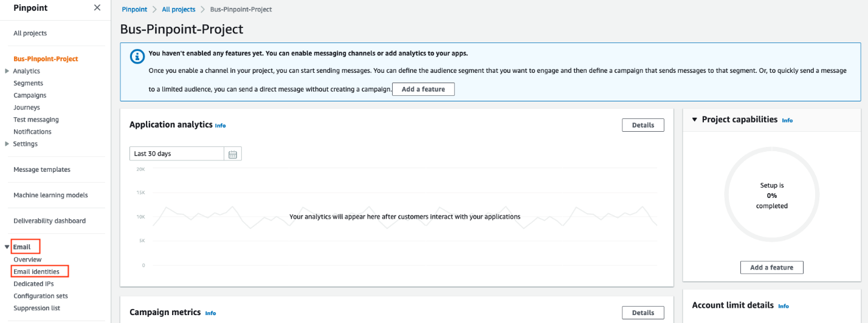Screen dimensions: 868x323
Task: Navigate to Journeys
Action: pyautogui.click(x=27, y=107)
